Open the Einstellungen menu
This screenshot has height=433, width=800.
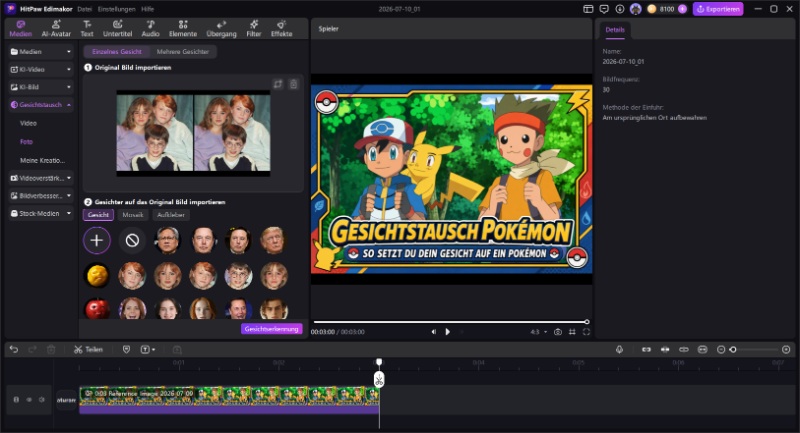[116, 9]
